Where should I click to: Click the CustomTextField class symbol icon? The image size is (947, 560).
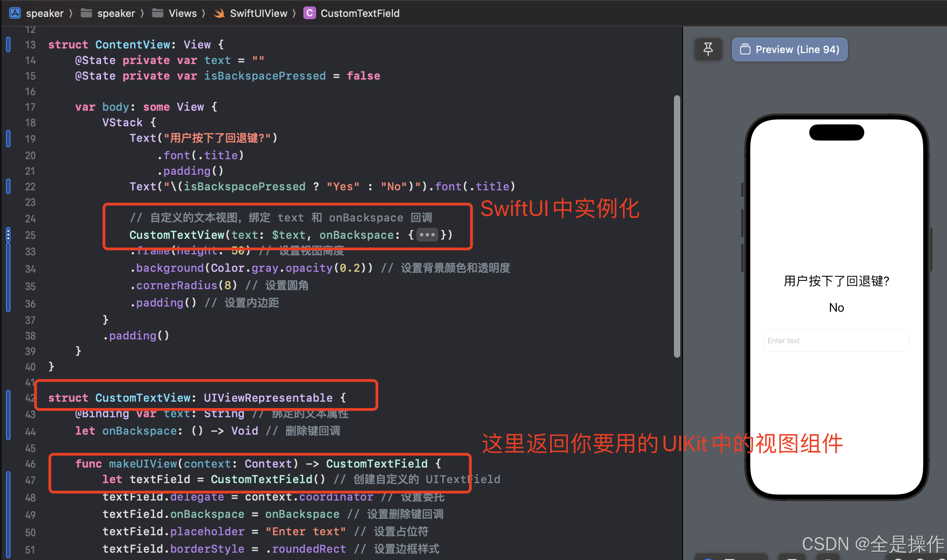[310, 13]
